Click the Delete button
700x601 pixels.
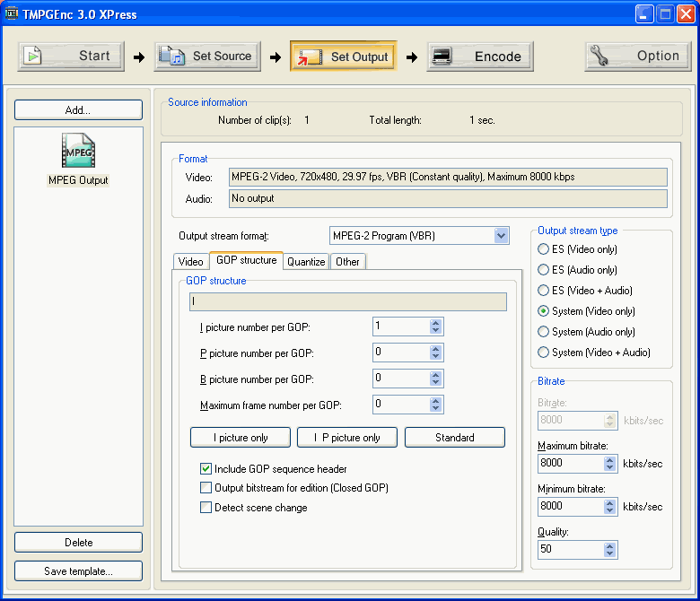(79, 542)
